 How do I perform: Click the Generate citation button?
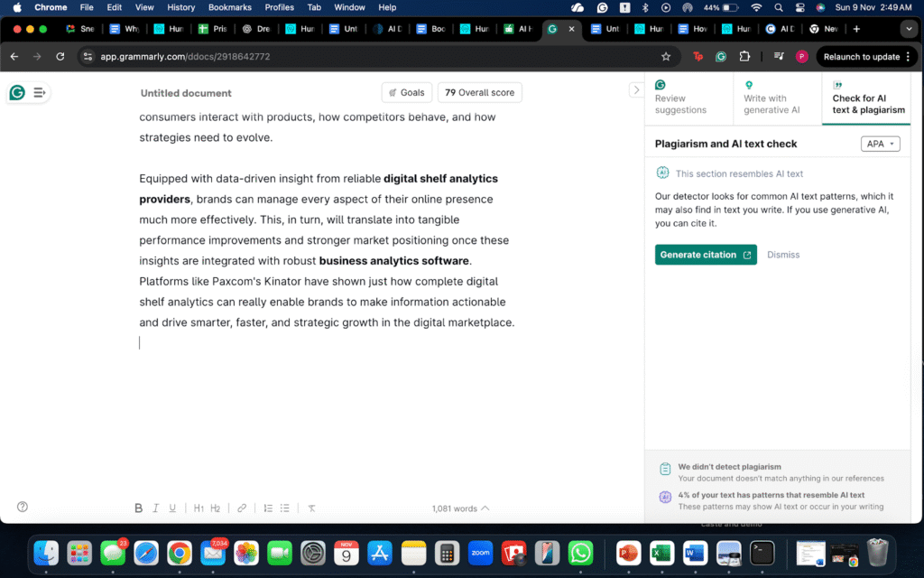(706, 255)
